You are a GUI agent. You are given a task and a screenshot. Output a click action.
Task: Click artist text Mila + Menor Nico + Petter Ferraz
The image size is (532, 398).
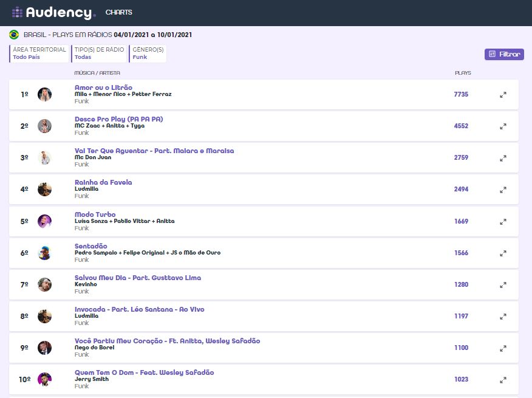(x=123, y=94)
